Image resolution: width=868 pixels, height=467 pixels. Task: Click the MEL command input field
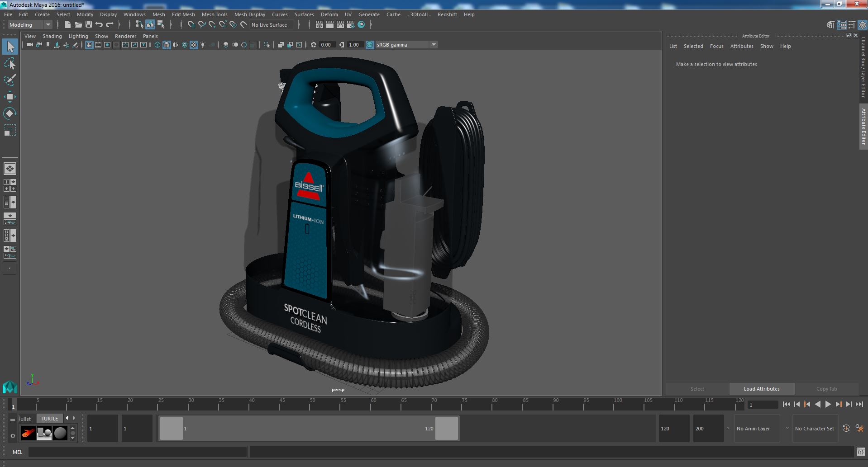tap(138, 452)
